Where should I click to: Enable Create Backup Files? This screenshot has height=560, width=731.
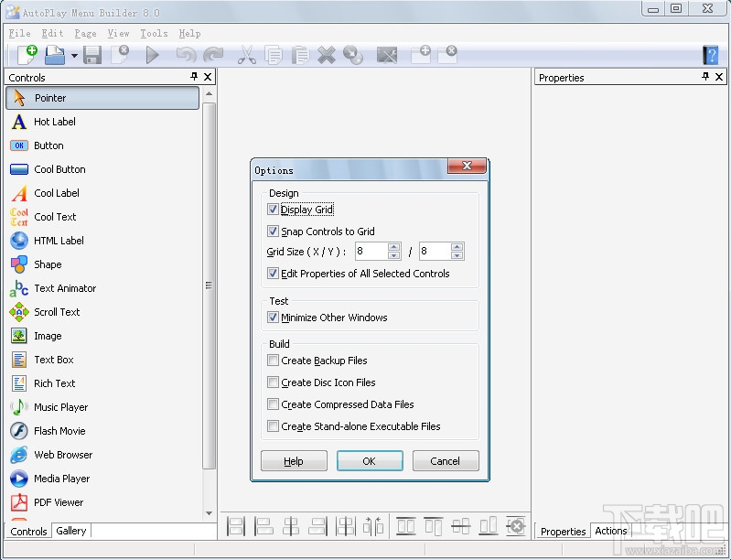click(x=273, y=361)
